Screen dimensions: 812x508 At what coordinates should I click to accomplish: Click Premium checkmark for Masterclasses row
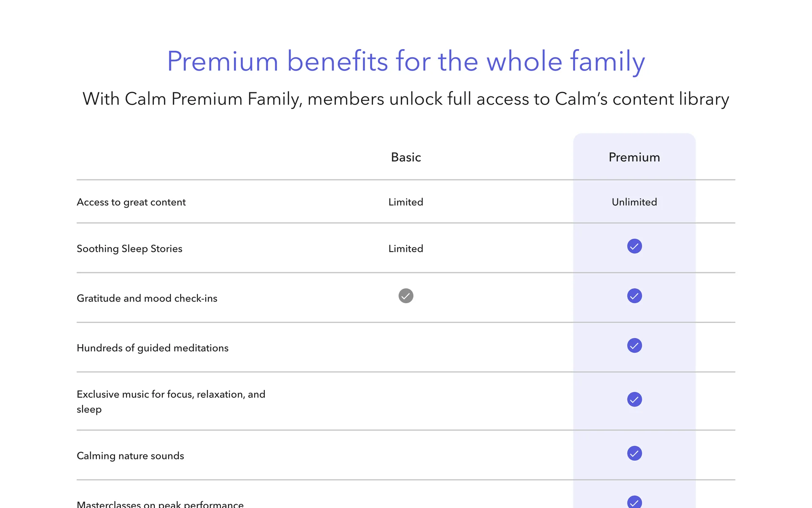(x=634, y=502)
